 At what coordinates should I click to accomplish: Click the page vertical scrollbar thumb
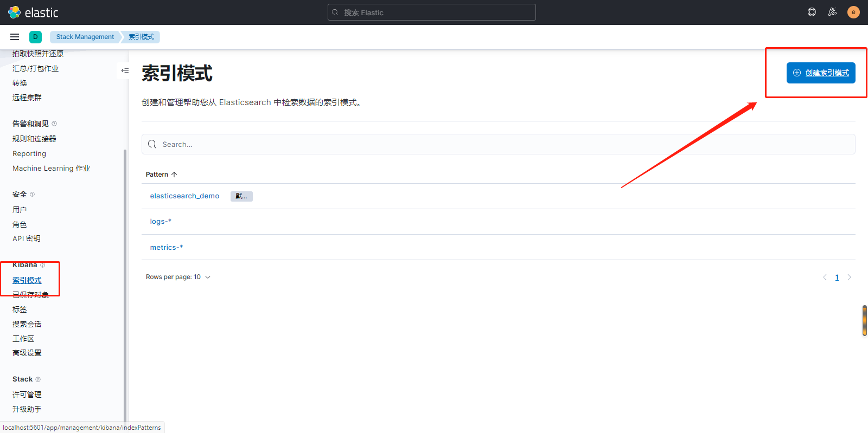point(865,320)
